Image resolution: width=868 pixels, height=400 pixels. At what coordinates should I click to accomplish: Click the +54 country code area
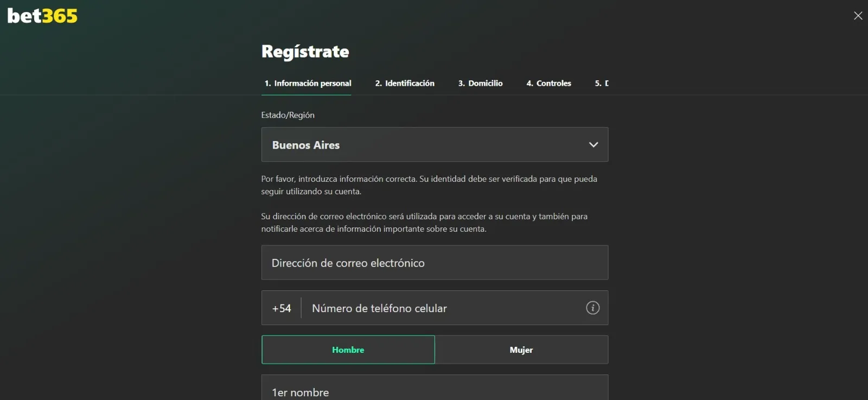281,308
